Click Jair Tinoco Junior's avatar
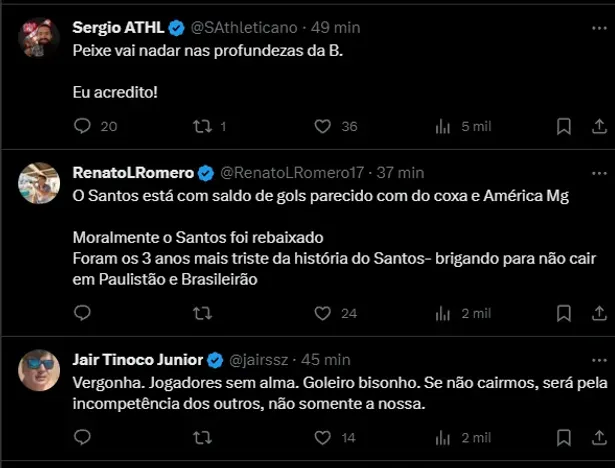The width and height of the screenshot is (615, 468). pos(40,371)
